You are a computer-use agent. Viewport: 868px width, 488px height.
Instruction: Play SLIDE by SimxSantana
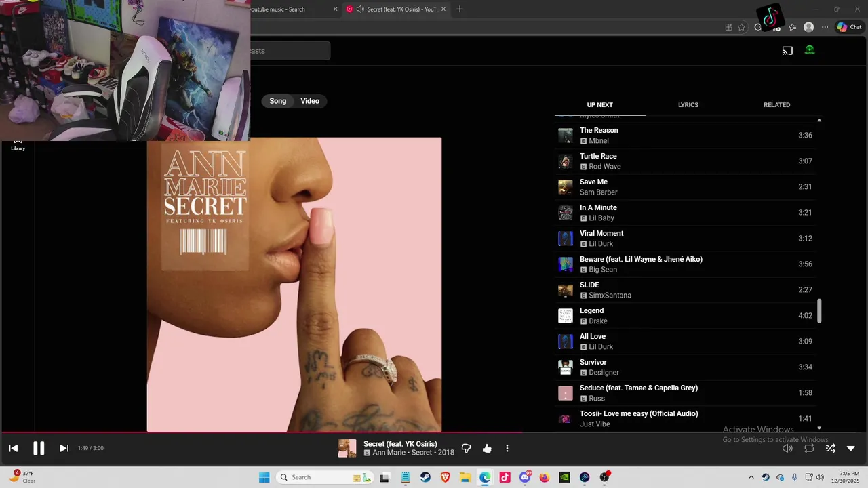point(685,290)
